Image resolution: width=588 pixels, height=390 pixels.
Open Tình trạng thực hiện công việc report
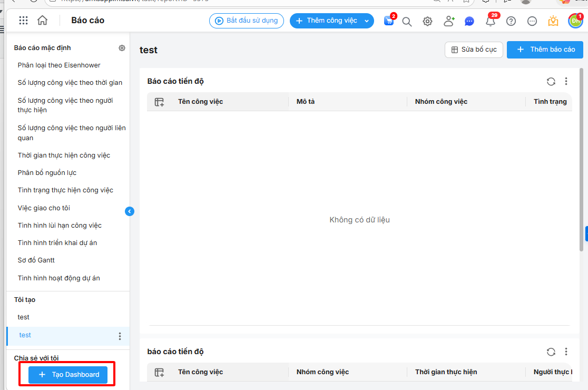tap(65, 190)
